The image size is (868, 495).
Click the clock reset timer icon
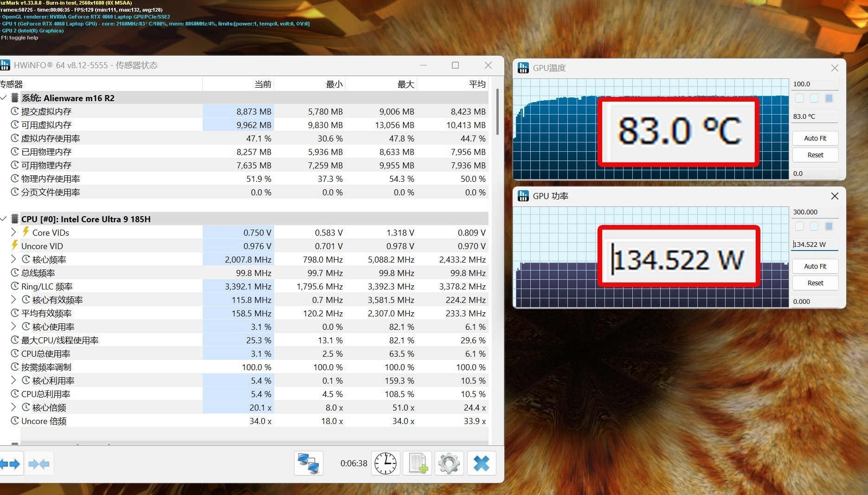tap(386, 463)
